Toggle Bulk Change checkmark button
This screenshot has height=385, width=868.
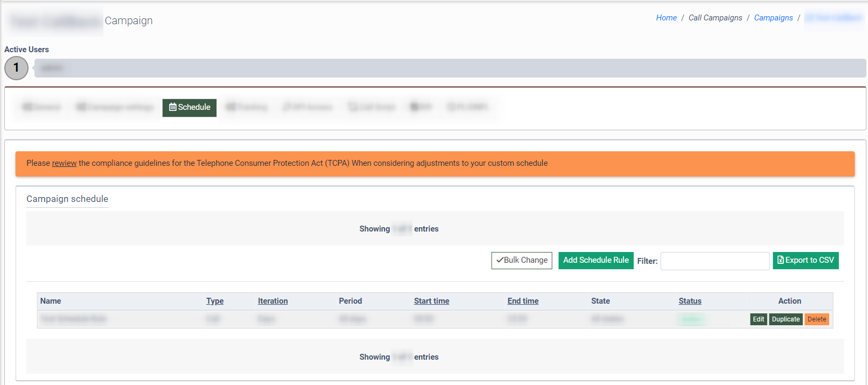pyautogui.click(x=521, y=261)
